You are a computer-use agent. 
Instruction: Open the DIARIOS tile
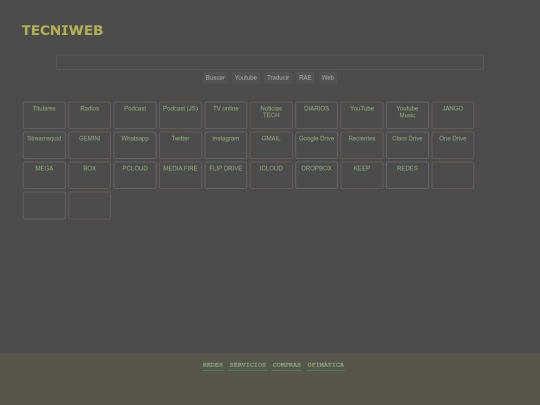coord(316,115)
